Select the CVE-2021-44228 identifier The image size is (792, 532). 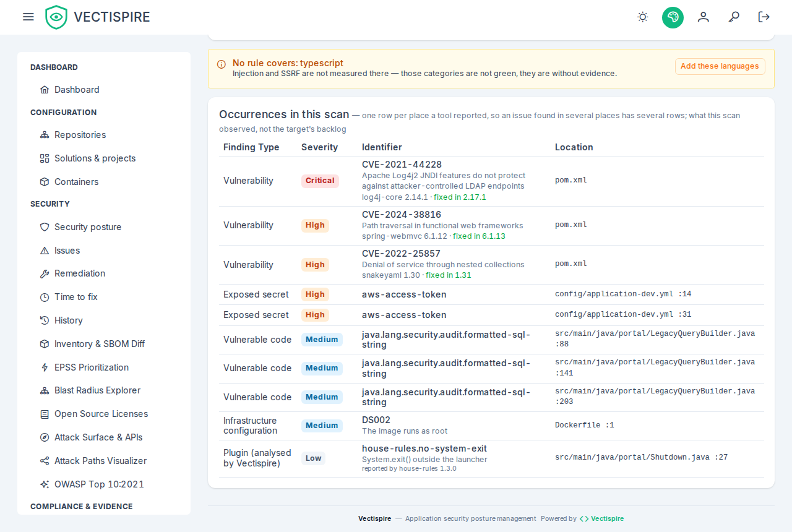402,165
